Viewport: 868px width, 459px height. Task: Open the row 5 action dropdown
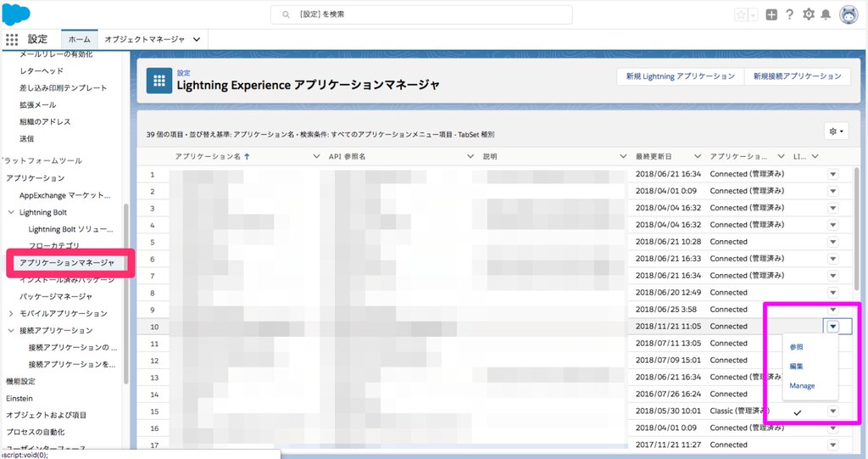(832, 242)
